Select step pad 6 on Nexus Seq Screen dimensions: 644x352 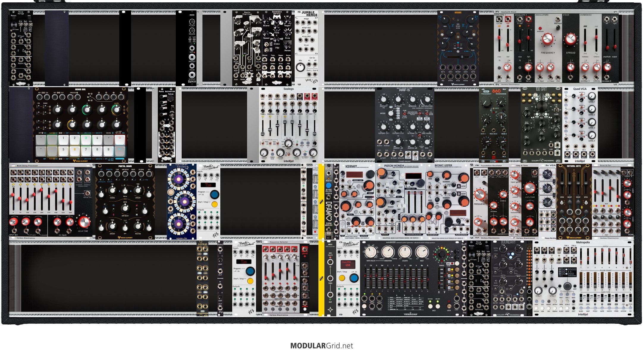coord(74,151)
